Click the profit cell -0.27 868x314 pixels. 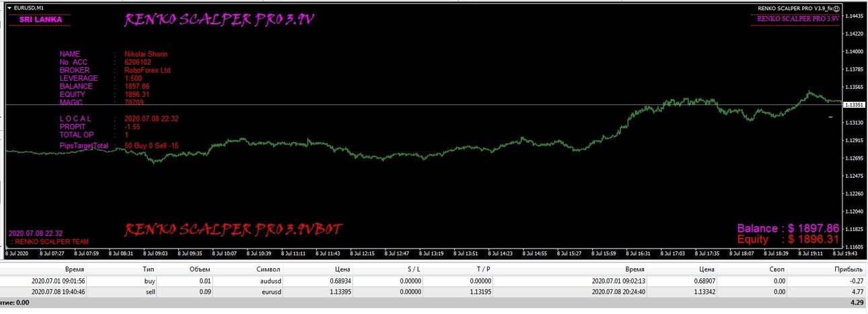pos(858,281)
